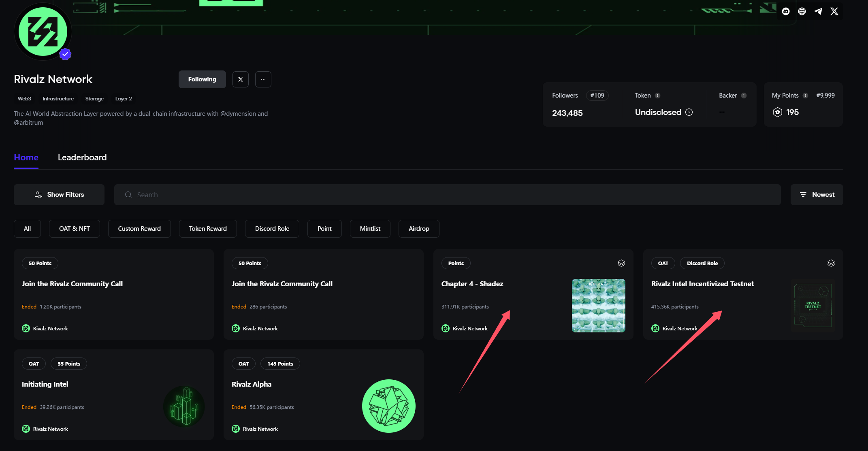Open the Rivalz Intel Incentivized Testnet campaign
Screen dimensions: 868x451
743,294
